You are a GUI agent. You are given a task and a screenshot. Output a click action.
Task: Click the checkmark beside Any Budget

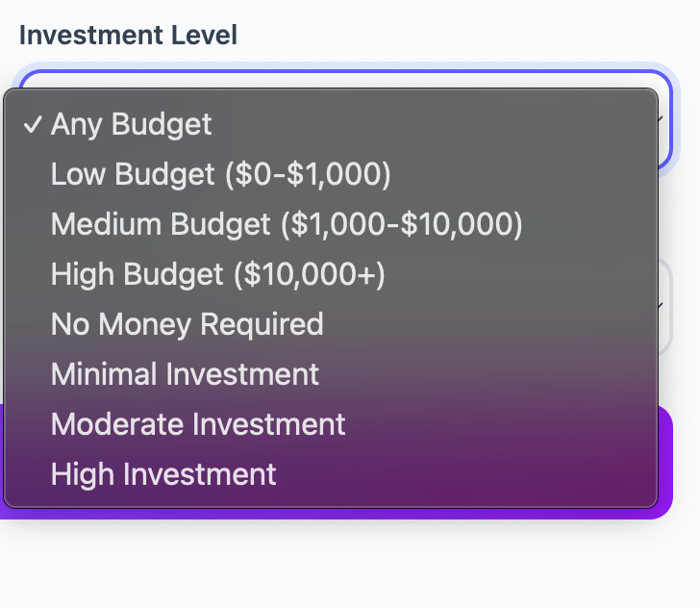33,125
